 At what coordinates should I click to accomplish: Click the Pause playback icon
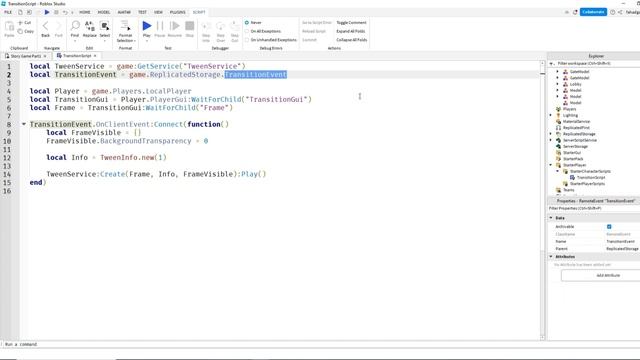(x=160, y=26)
